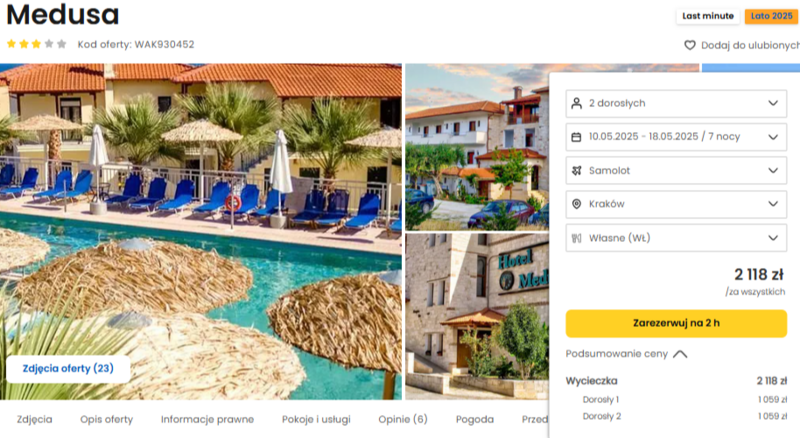Click the Zarezerwuj na 2 h button
The width and height of the screenshot is (800, 438).
coord(676,323)
